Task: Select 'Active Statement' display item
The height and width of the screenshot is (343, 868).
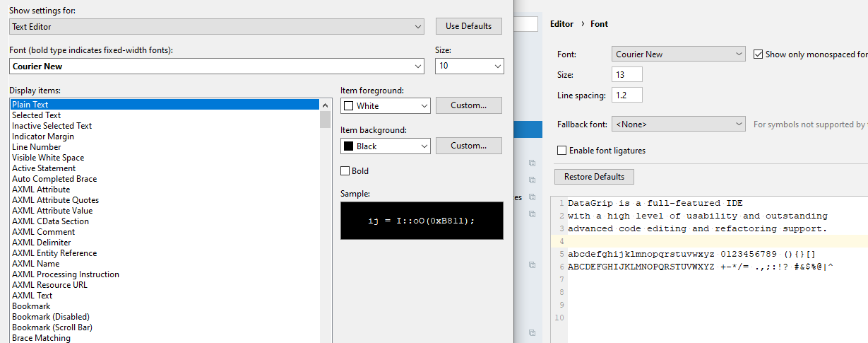Action: (165, 168)
